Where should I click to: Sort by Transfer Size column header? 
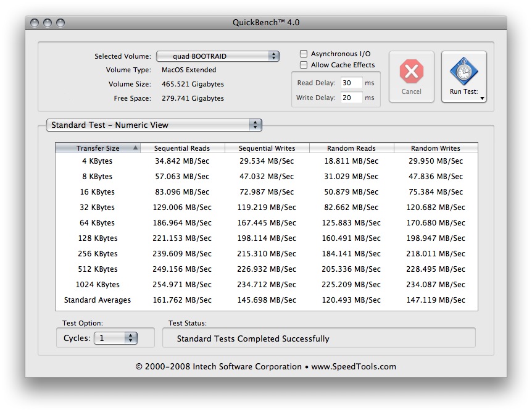[98, 148]
